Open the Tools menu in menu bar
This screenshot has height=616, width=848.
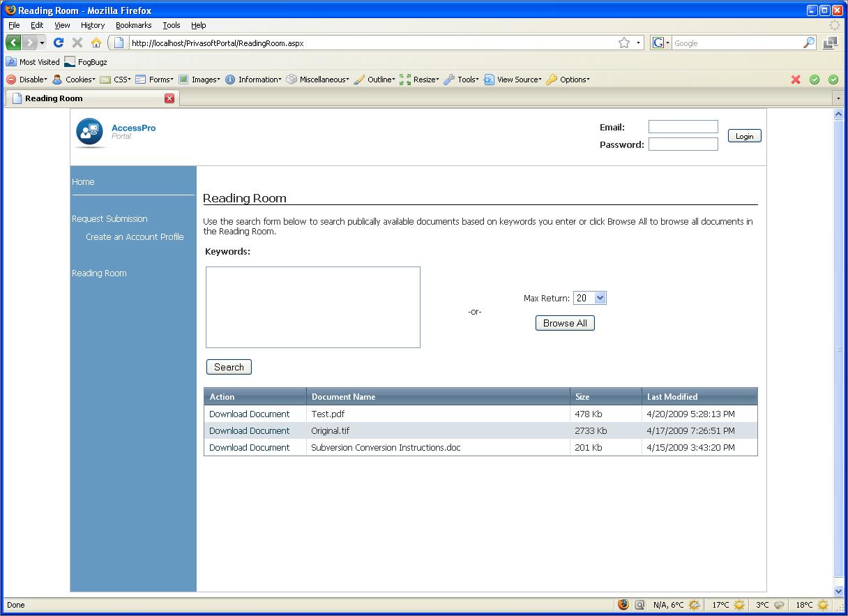pos(172,25)
